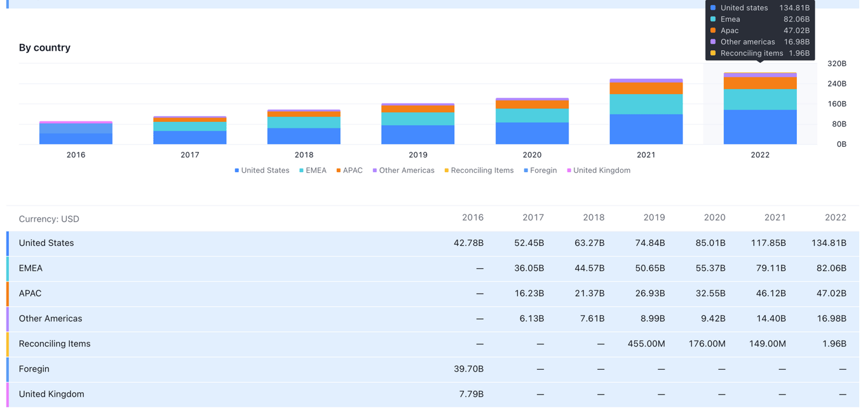Select Reconciling Items row label
Screen dimensions: 868x420
point(55,344)
